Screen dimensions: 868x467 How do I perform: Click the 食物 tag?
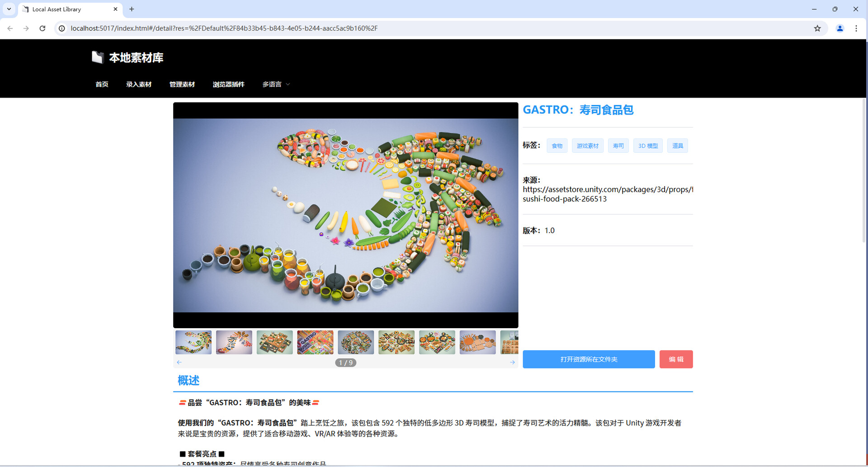(x=557, y=146)
